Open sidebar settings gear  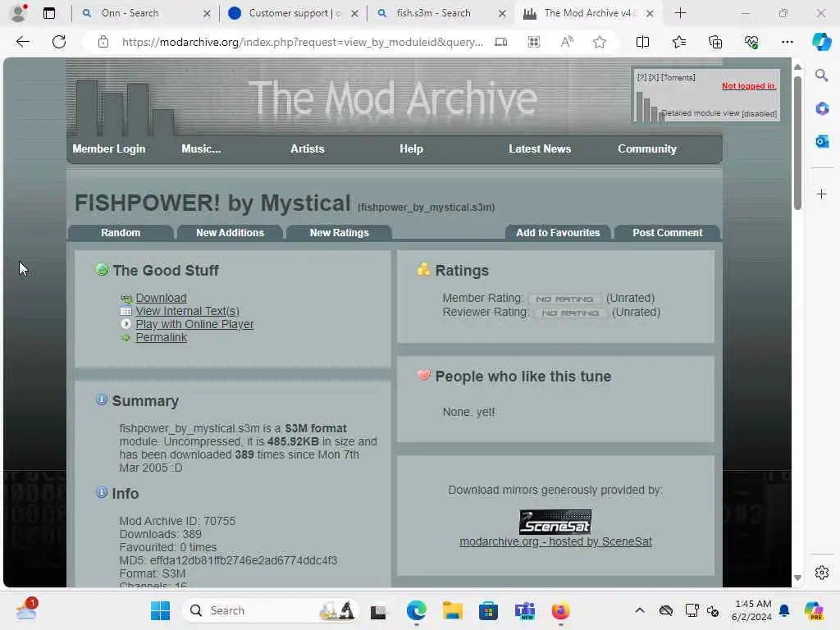[x=821, y=573]
